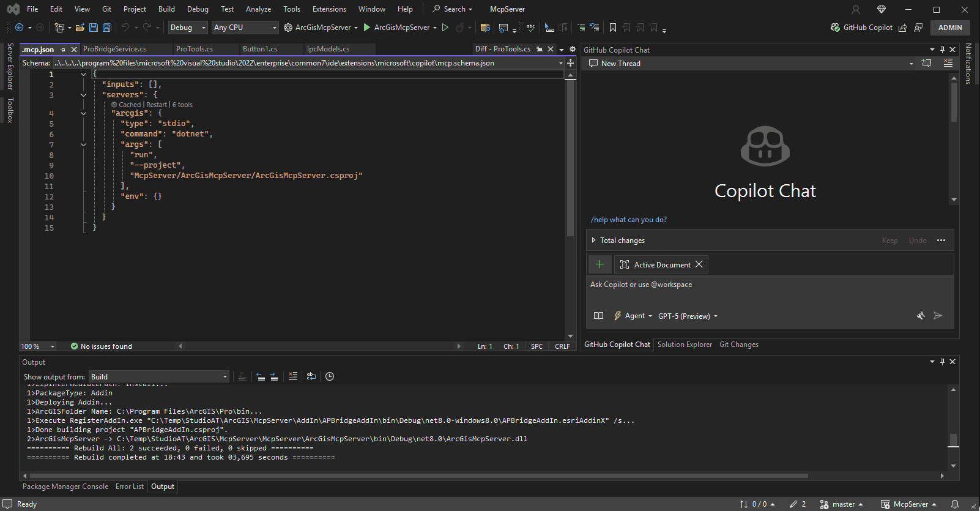Create a new Copilot chat thread icon
980x511 pixels.
(927, 63)
